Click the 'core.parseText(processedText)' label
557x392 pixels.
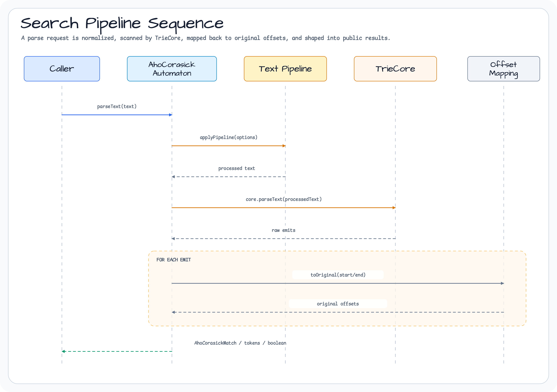pos(284,199)
